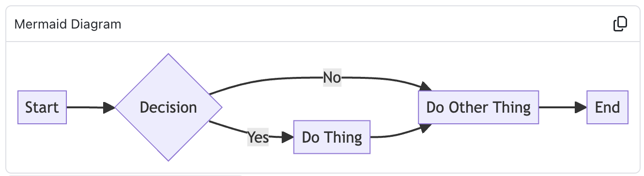644x176 pixels.
Task: Click the Do Other Thing node
Action: [x=478, y=107]
